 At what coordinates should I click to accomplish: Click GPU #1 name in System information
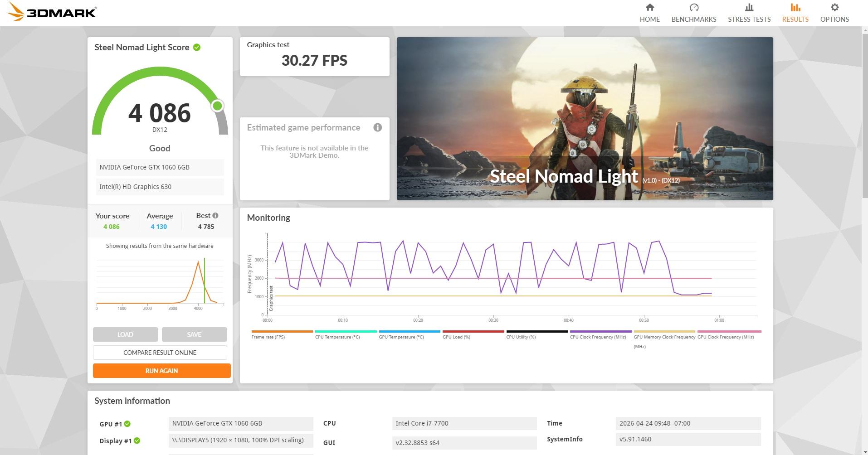click(x=241, y=423)
